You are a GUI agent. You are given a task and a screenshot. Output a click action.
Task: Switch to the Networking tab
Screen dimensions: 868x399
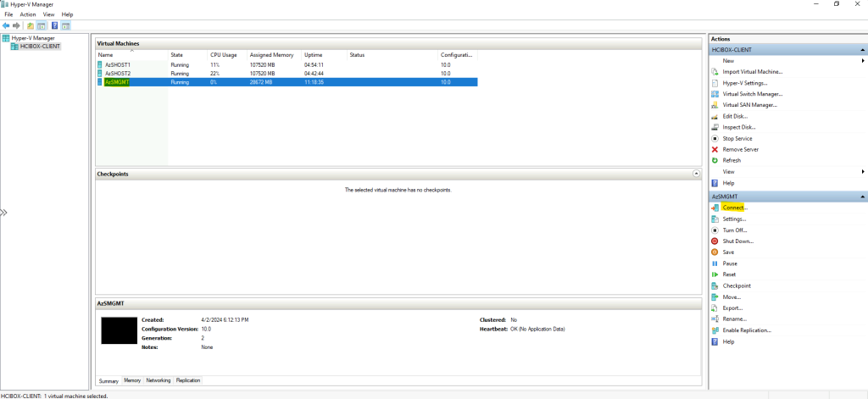[x=159, y=380]
